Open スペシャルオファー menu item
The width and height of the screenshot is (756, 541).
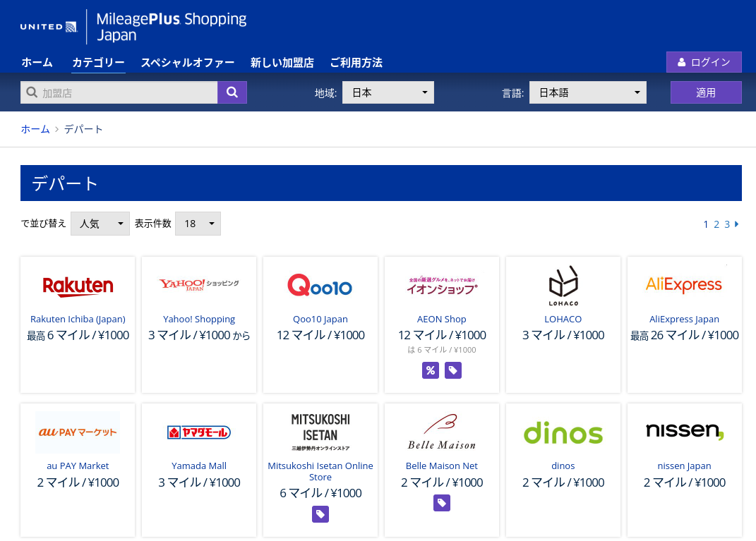click(x=188, y=63)
